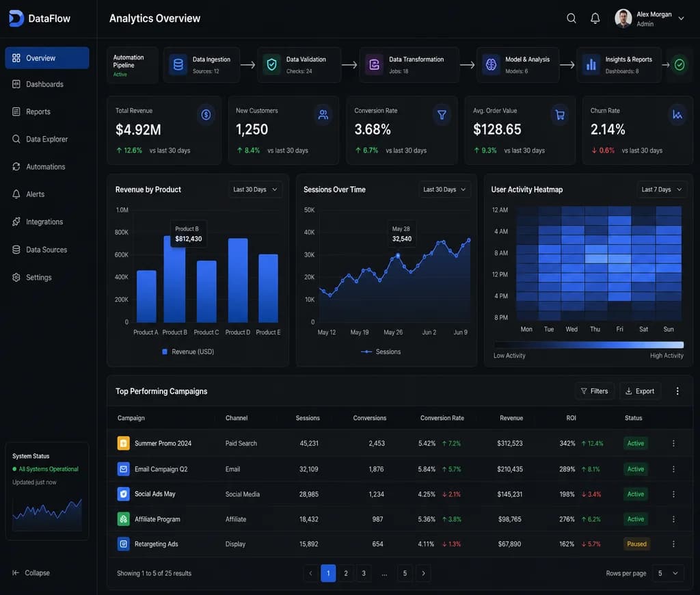700x595 pixels.
Task: Click the Low to High Activity gradient bar
Action: (589, 345)
